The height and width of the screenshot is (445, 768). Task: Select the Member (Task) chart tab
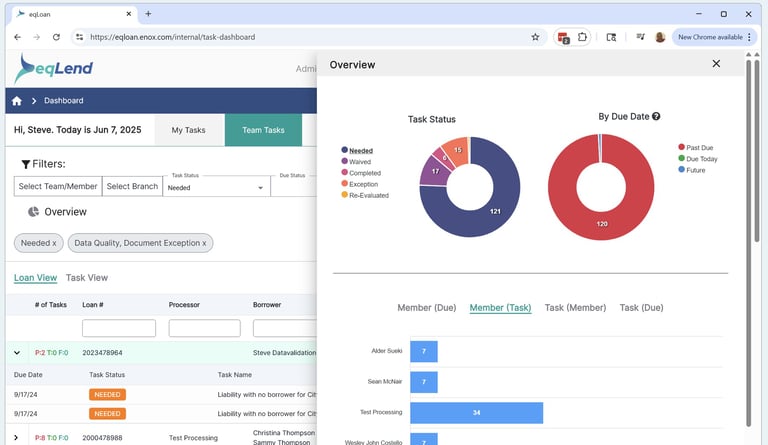click(500, 308)
